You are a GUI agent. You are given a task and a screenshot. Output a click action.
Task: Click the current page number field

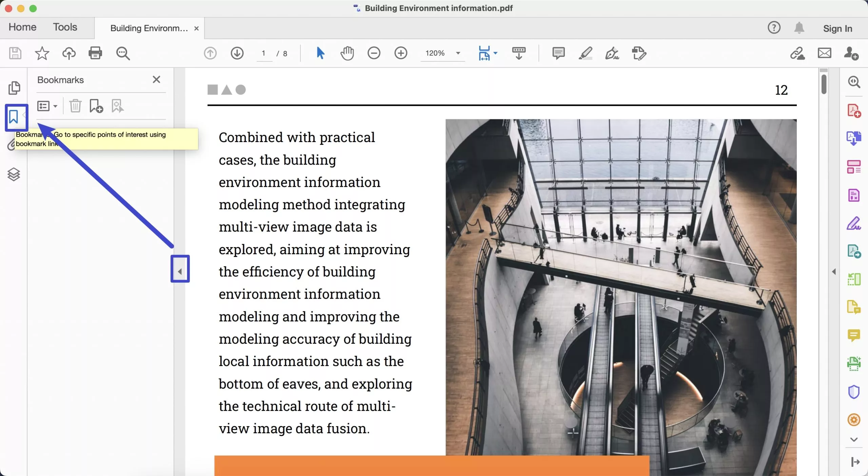[263, 54]
